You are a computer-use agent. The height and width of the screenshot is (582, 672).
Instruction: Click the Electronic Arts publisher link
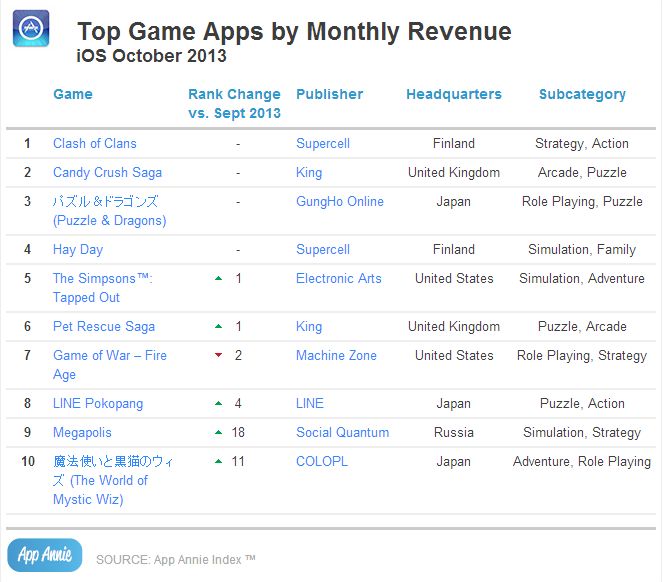(x=339, y=279)
